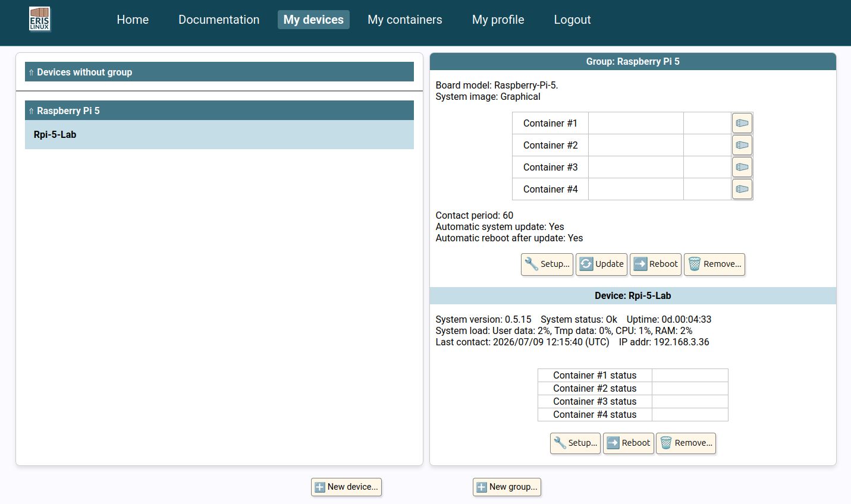Viewport: 851px width, 504px height.
Task: Select the Rpi-5-Lab device
Action: (219, 135)
